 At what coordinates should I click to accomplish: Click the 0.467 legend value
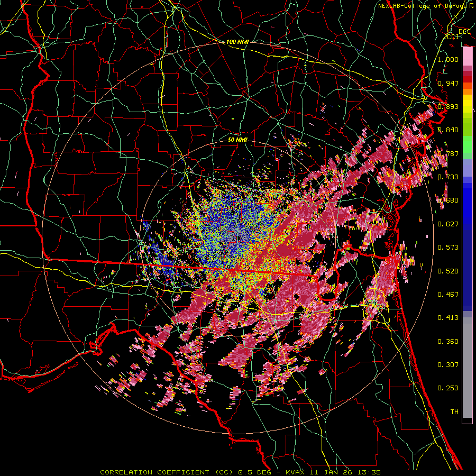point(448,294)
